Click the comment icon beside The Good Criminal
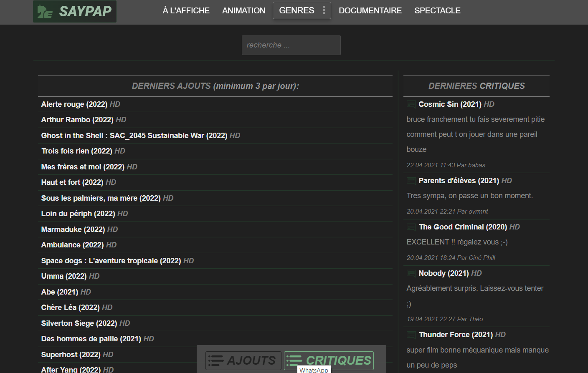Screen dimensions: 588x373 411,227
